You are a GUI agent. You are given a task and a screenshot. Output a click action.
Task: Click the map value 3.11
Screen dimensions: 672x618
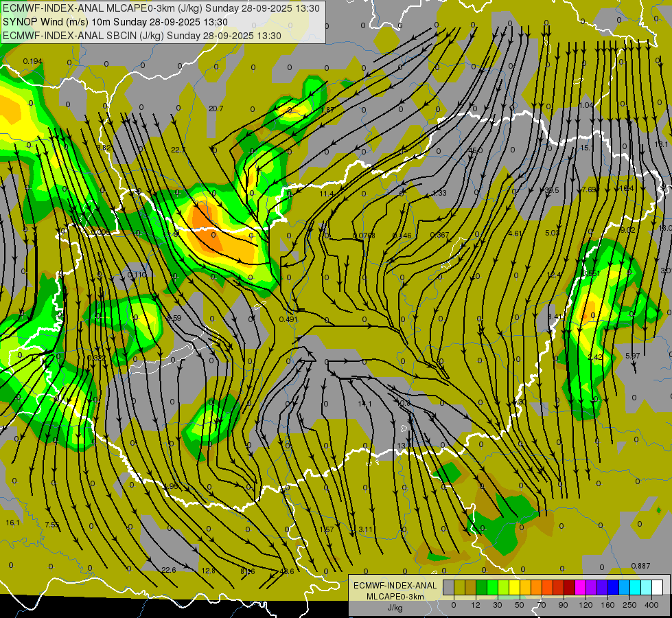(366, 529)
